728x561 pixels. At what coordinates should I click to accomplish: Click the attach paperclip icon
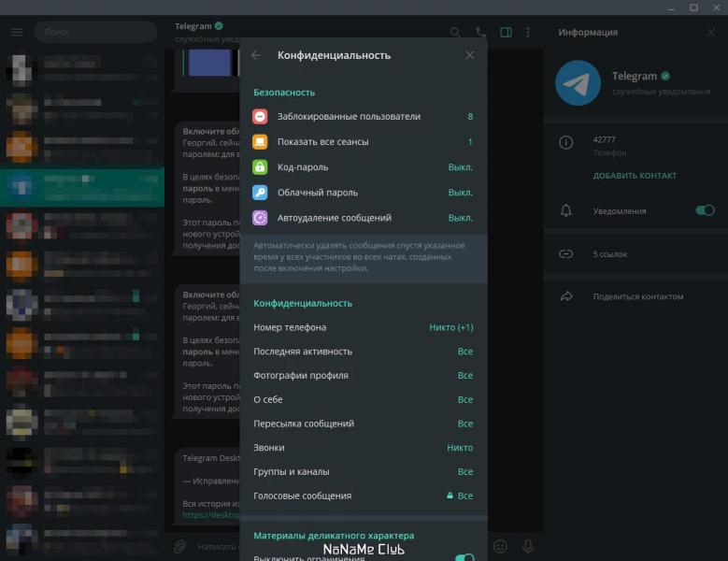click(x=179, y=547)
